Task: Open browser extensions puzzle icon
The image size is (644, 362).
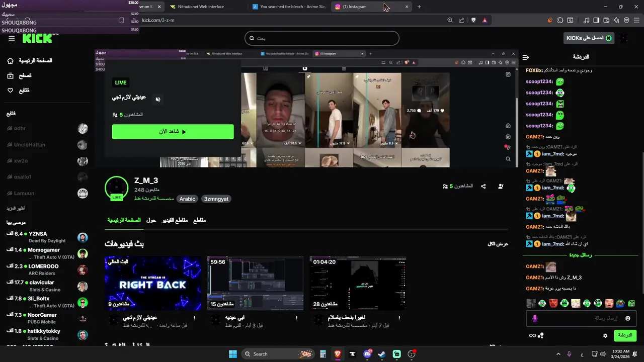Action: click(559, 20)
